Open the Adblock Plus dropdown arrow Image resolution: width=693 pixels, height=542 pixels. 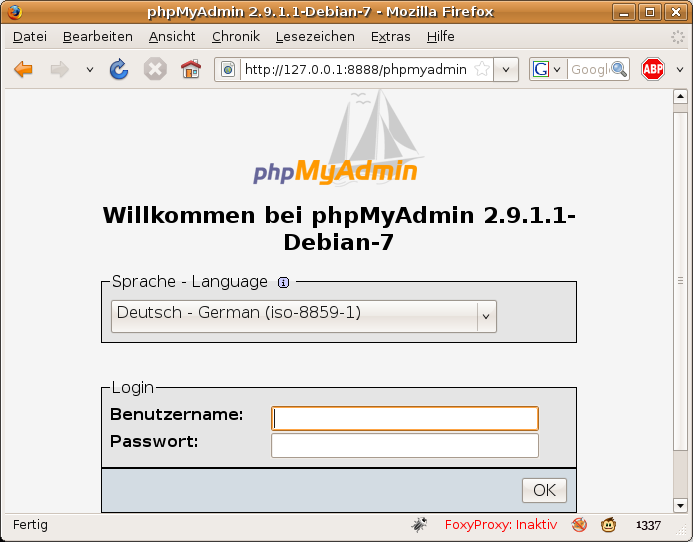pyautogui.click(x=680, y=69)
